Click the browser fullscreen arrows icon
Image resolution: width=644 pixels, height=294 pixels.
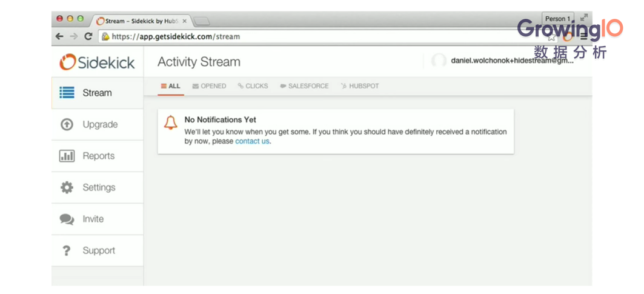click(x=583, y=18)
